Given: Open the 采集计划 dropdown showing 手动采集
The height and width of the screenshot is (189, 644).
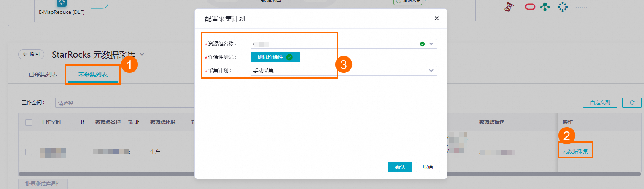Looking at the screenshot, I should (343, 71).
